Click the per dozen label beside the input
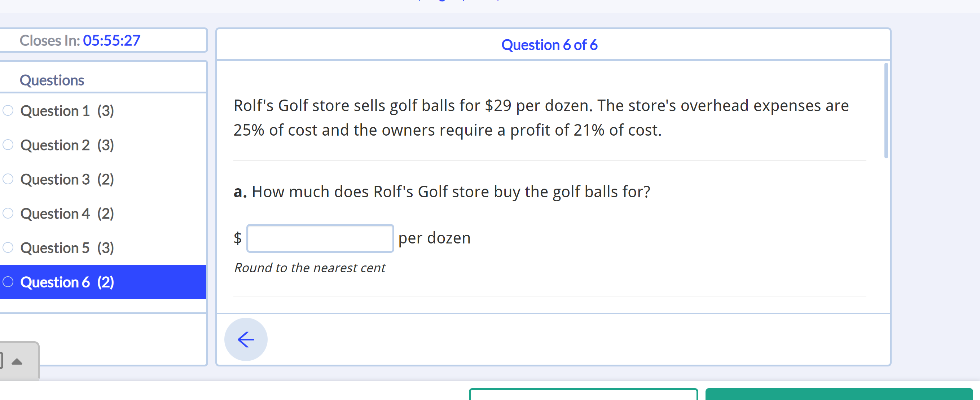This screenshot has height=400, width=980. coord(434,237)
